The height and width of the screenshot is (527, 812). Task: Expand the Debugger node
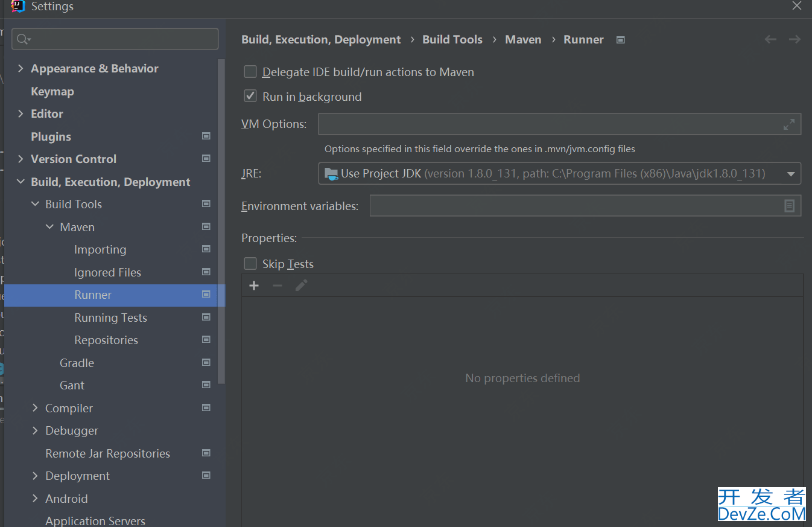[x=35, y=430]
